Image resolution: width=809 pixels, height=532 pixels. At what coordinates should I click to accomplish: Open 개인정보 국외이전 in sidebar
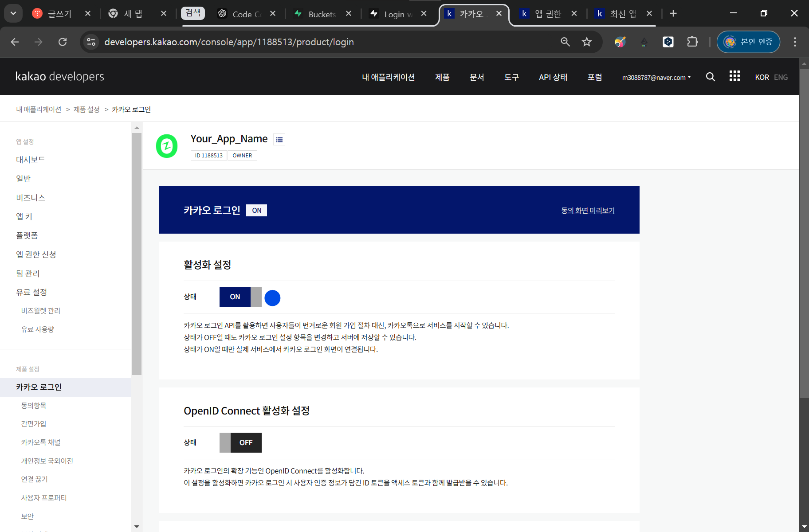coord(47,461)
